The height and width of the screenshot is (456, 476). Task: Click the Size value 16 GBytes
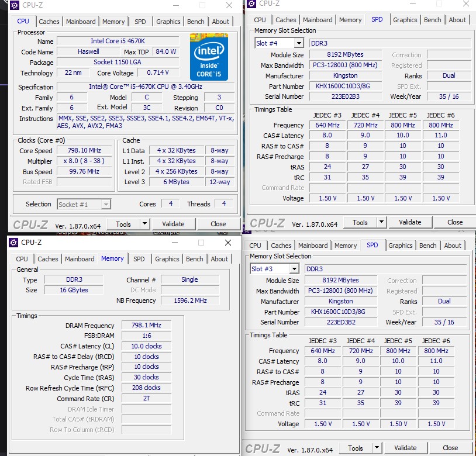(74, 290)
